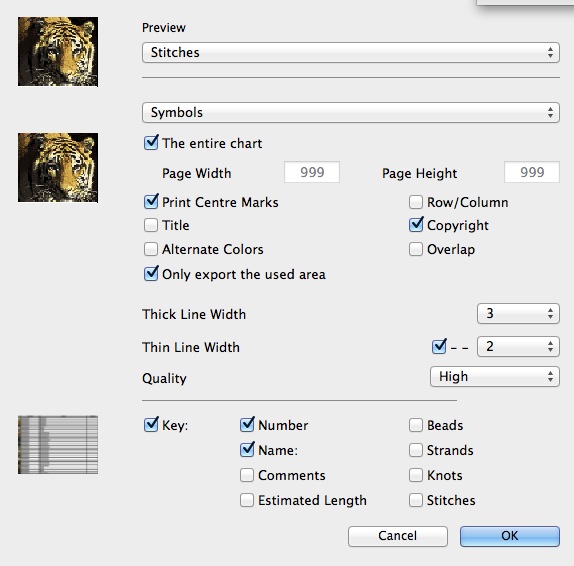Image resolution: width=574 pixels, height=566 pixels.
Task: Open the Symbols dropdown menu
Action: 351,112
